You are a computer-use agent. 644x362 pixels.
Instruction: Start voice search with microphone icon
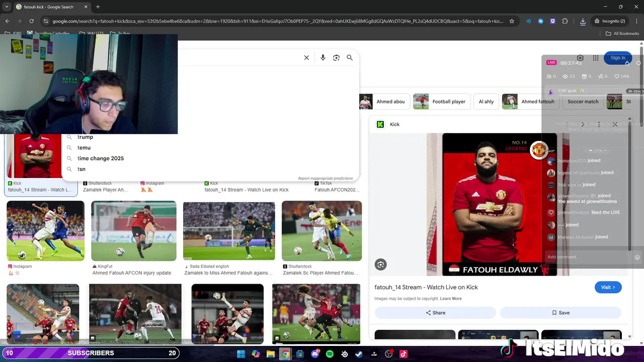(323, 58)
